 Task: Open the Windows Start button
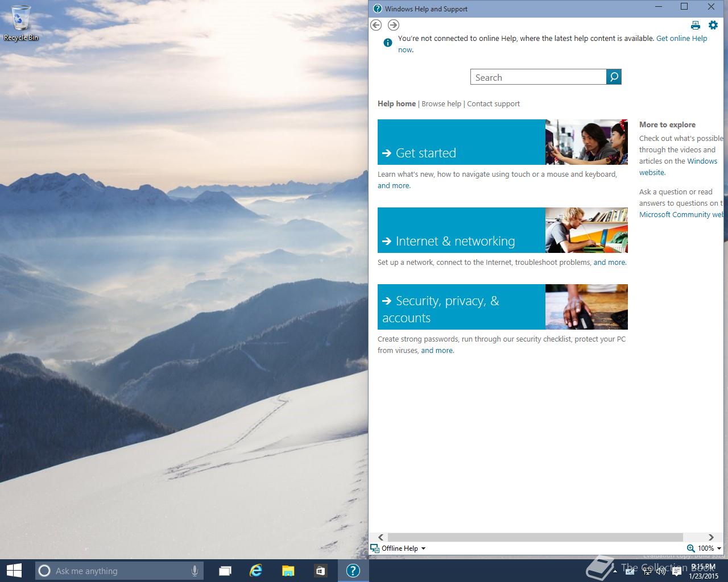point(14,571)
